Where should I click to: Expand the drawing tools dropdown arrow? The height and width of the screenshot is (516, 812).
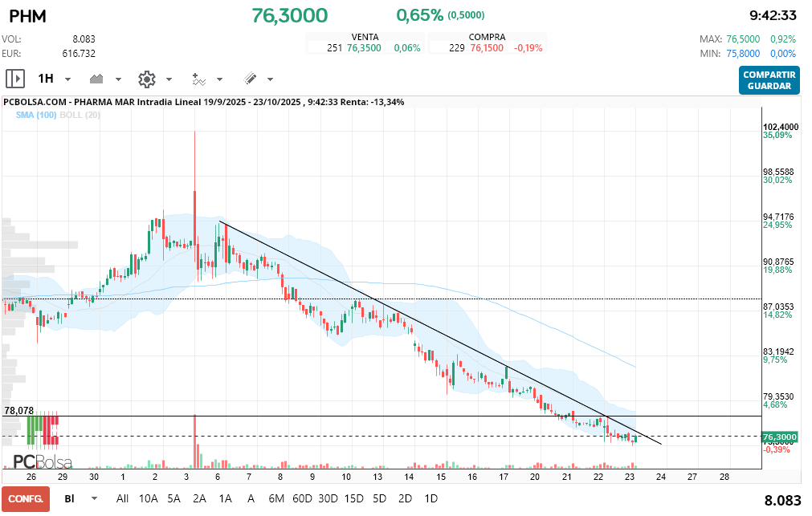point(270,79)
